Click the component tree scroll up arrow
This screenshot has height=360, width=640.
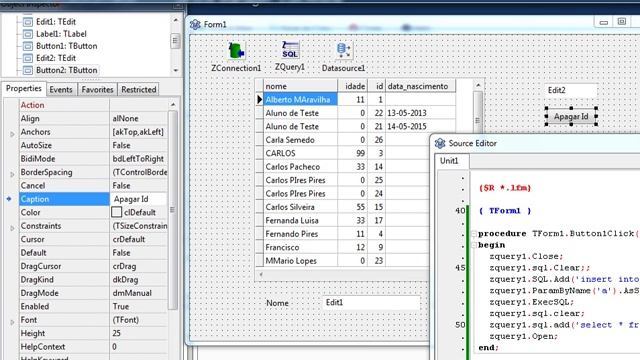pyautogui.click(x=176, y=20)
